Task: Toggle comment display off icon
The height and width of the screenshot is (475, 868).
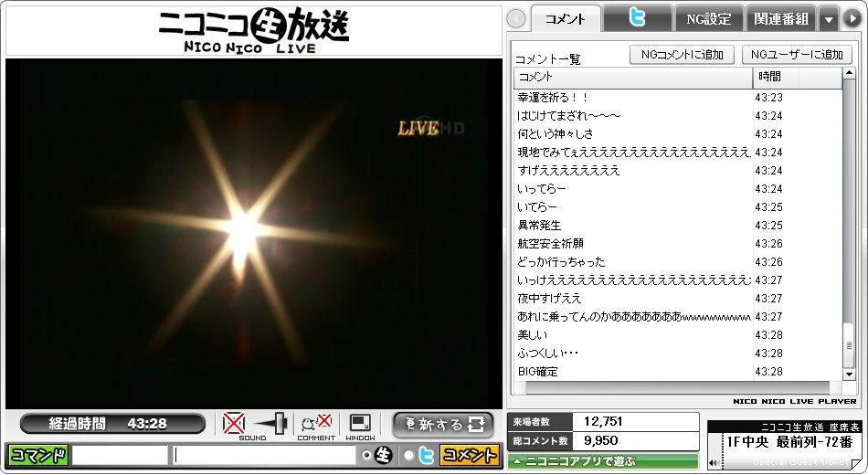Action: (316, 424)
